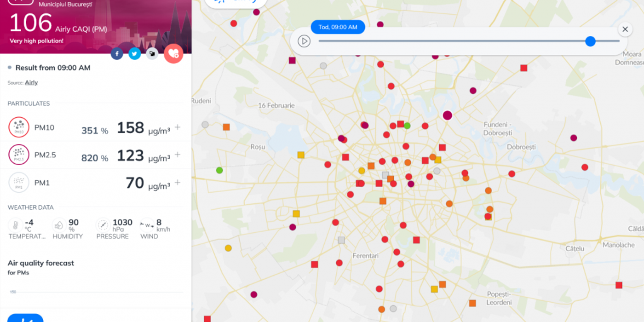Click the pressure gauge icon

[x=102, y=225]
